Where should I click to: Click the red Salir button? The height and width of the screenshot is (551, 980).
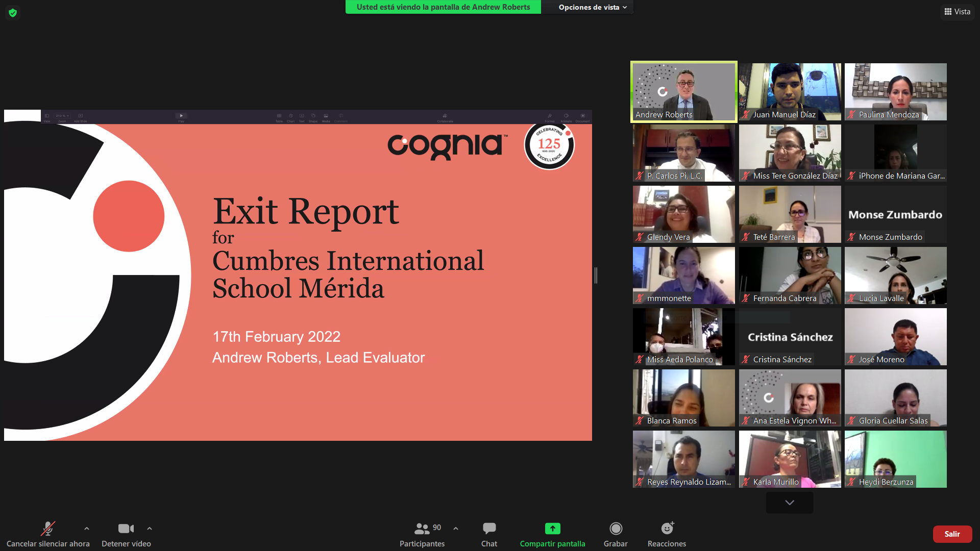[x=952, y=534]
